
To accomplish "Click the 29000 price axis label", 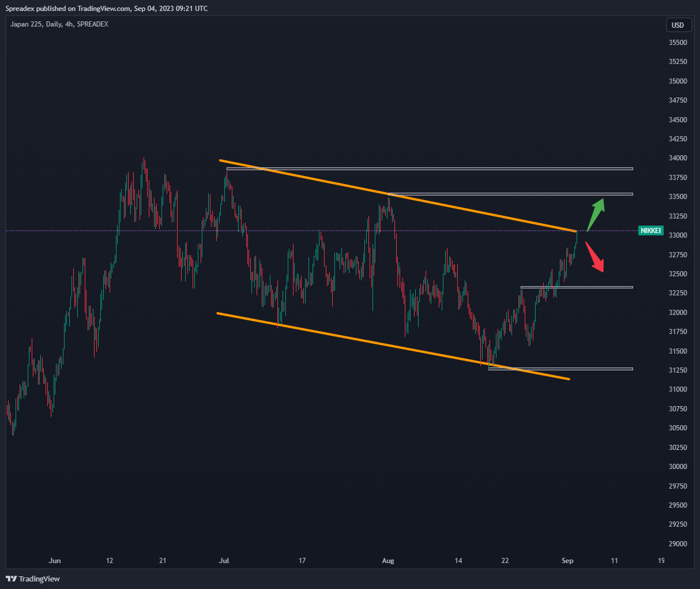I will (x=678, y=544).
